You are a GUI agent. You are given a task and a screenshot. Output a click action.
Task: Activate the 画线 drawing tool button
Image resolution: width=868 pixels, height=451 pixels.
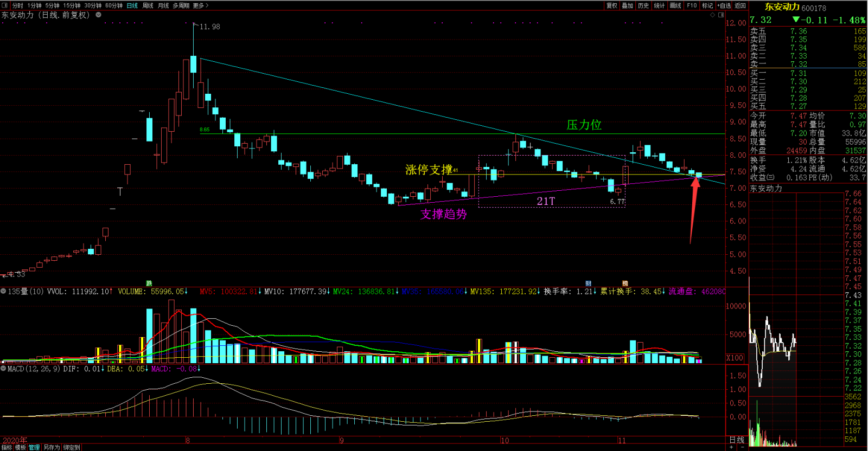tap(675, 5)
